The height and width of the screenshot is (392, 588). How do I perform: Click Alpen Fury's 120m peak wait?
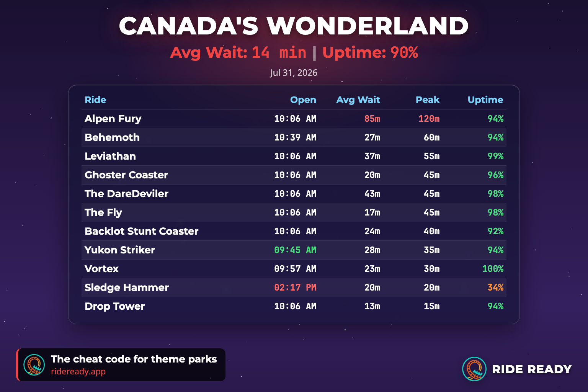click(429, 119)
